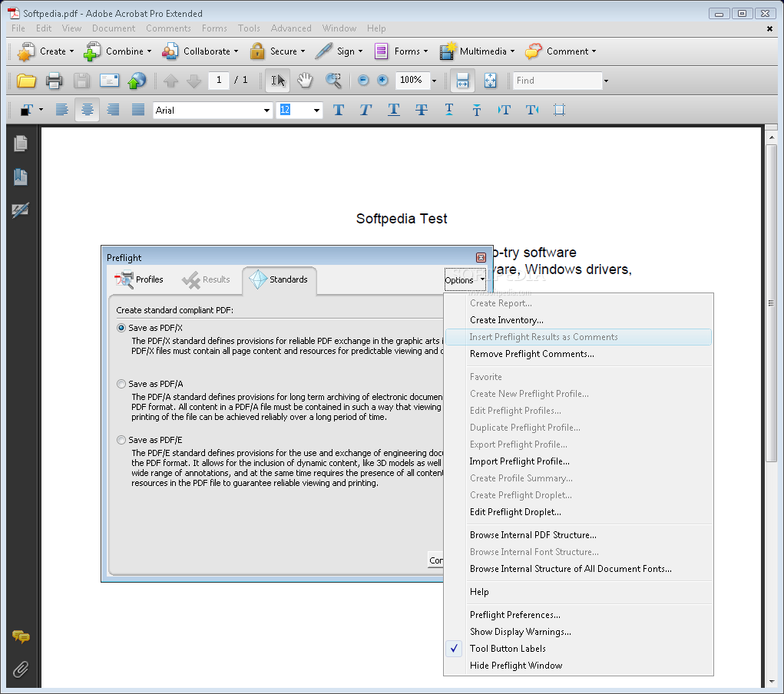Screen dimensions: 784x694
Task: Choose Hide Preflight Window menu item
Action: (578, 666)
